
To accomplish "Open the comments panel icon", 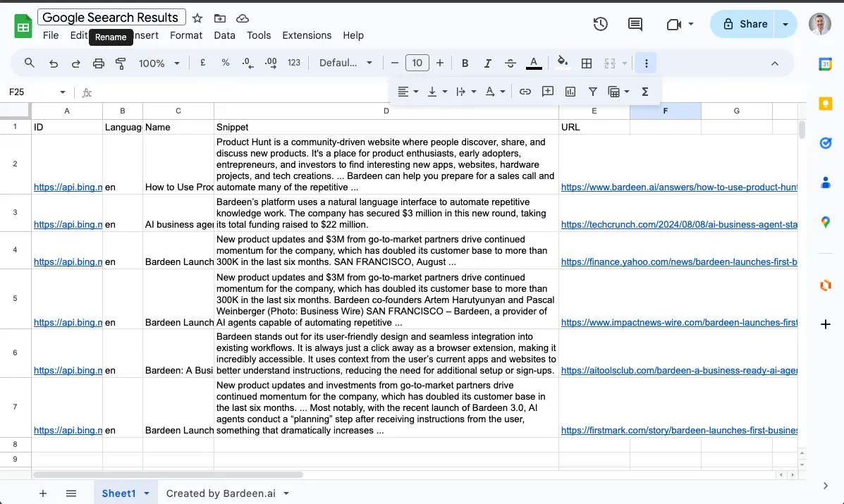I will 635,24.
